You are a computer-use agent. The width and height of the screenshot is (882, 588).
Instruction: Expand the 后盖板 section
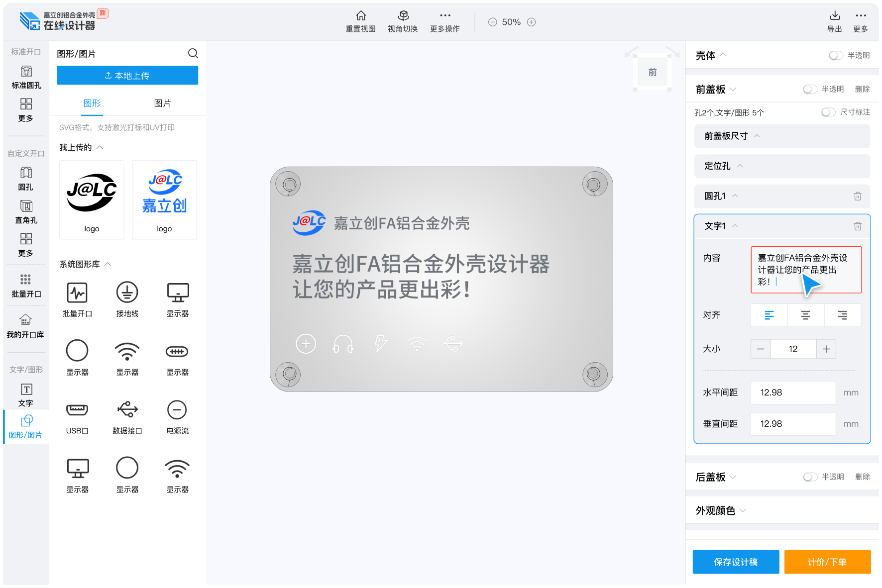point(733,477)
